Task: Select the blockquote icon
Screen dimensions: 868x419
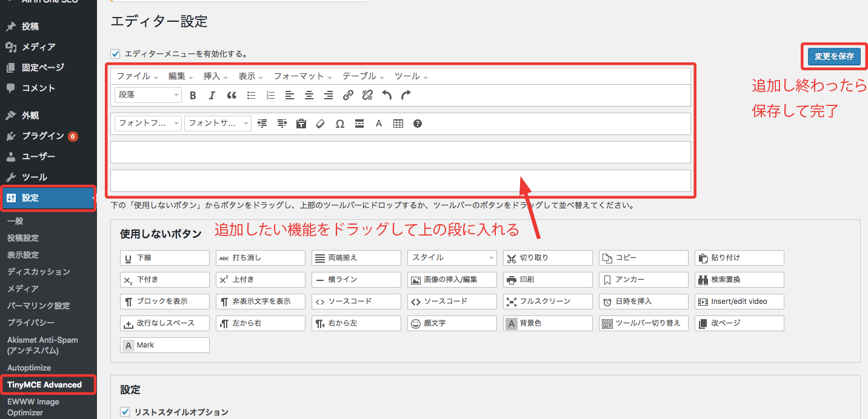Action: click(x=231, y=95)
